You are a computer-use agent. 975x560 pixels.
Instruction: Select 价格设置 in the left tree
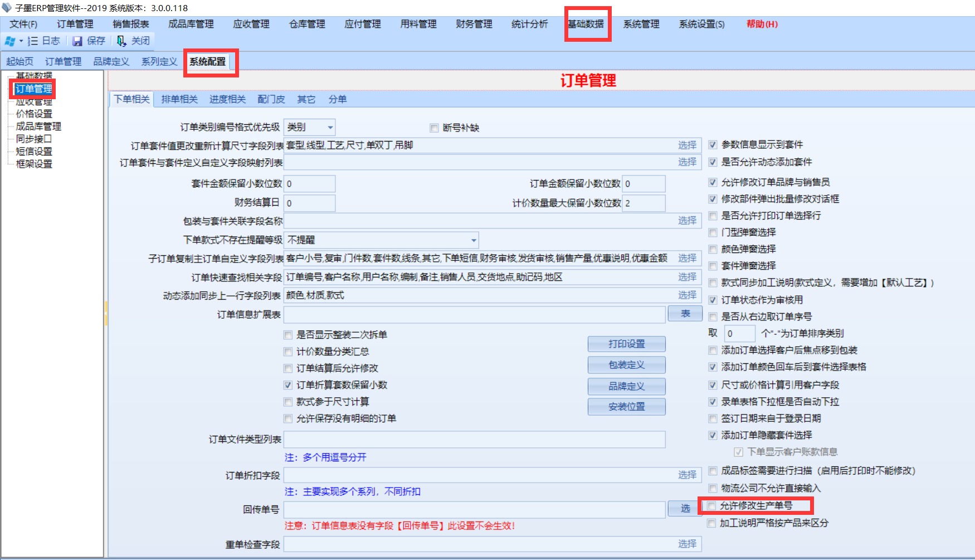coord(34,114)
